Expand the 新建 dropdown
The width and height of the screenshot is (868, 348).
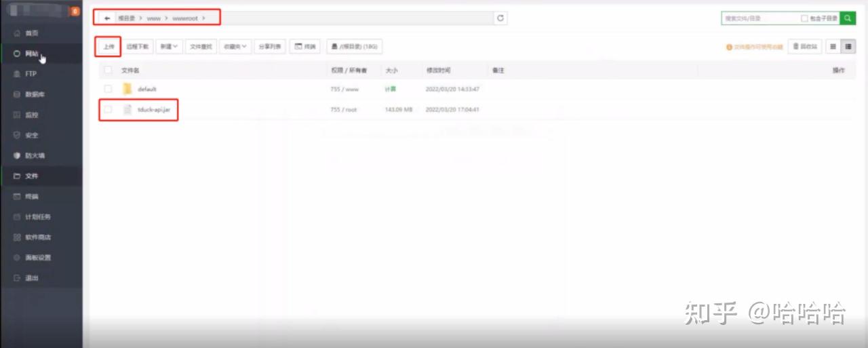pyautogui.click(x=169, y=47)
